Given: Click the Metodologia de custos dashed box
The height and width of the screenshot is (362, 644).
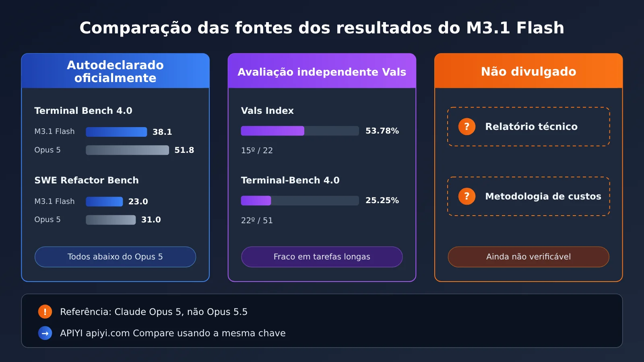Looking at the screenshot, I should 528,196.
